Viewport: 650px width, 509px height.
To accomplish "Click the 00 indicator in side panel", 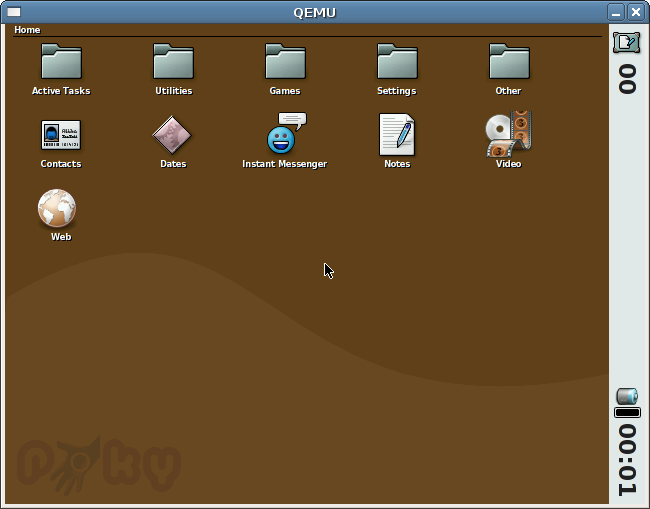I will point(627,79).
